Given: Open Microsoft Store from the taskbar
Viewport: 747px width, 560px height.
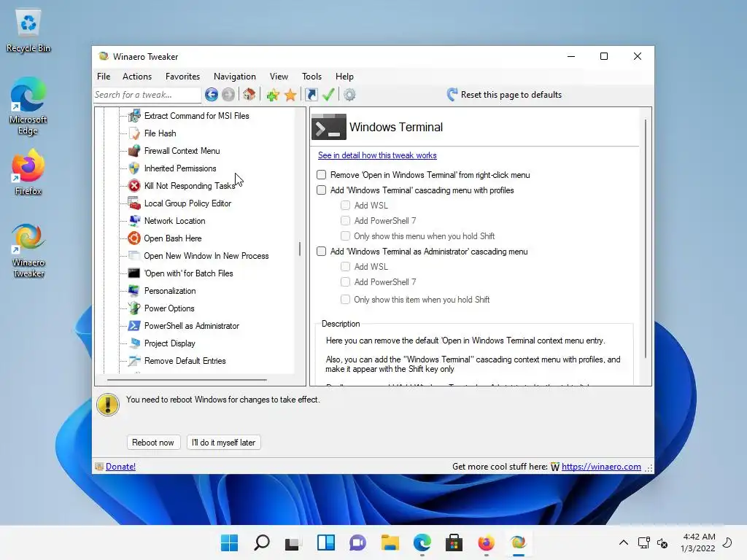Looking at the screenshot, I should pos(454,542).
